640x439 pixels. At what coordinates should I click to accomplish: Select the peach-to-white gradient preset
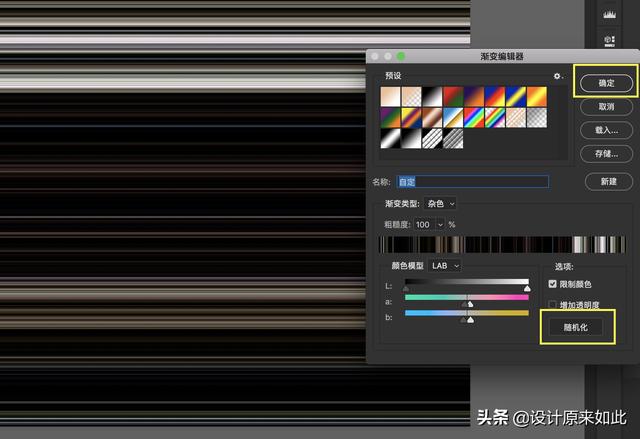pos(390,96)
